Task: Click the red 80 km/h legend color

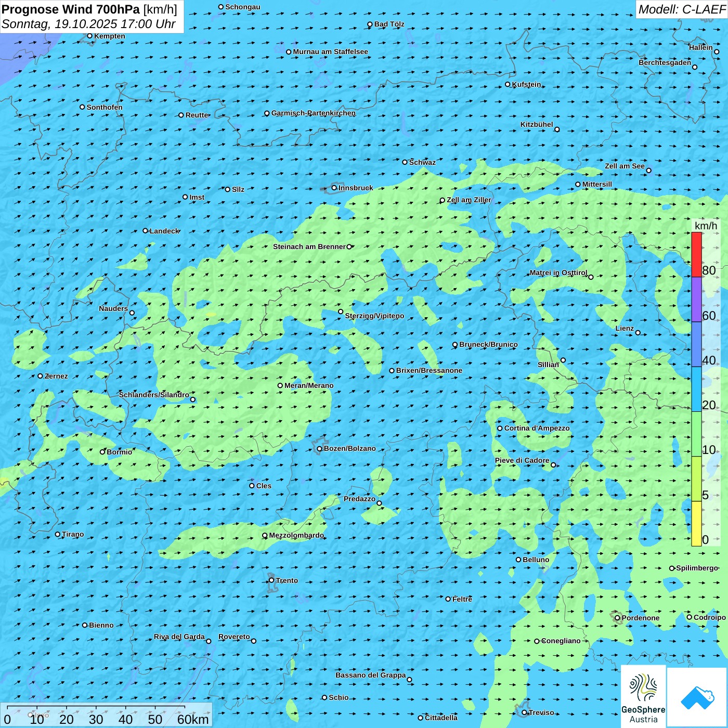Action: tap(696, 254)
